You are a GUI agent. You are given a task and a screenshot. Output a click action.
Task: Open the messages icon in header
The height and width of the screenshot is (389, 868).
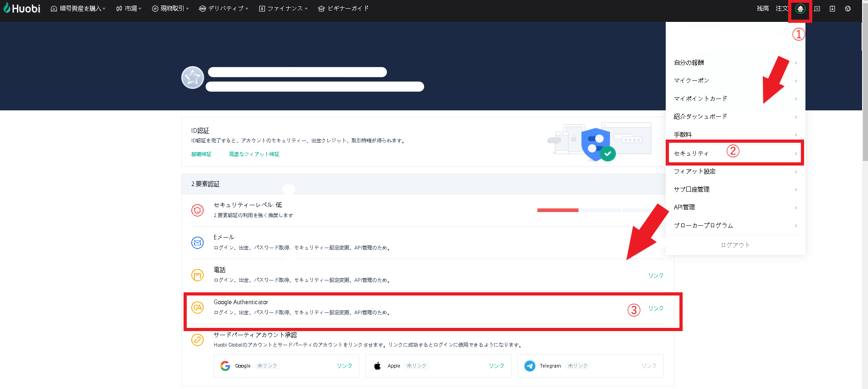pos(817,9)
